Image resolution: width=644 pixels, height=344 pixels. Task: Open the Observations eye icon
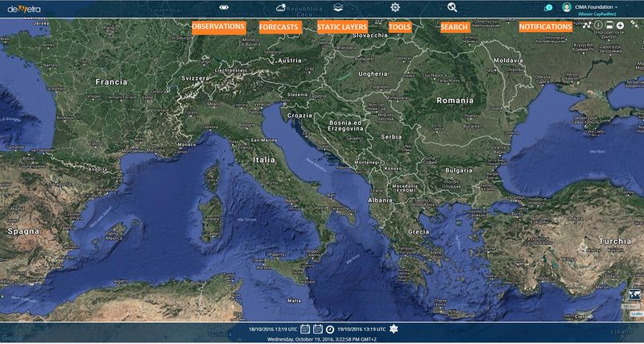click(224, 7)
